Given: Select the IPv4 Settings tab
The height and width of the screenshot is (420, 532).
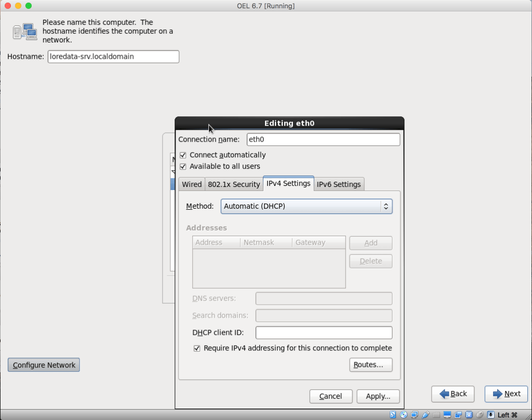Looking at the screenshot, I should (288, 184).
